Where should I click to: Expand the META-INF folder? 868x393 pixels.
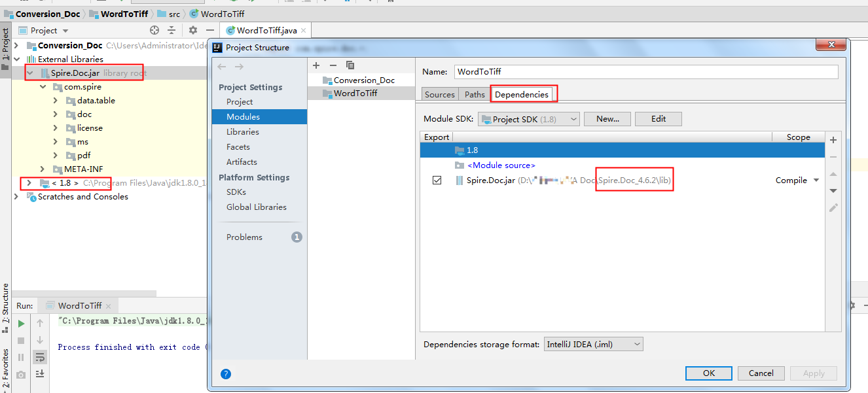click(43, 169)
